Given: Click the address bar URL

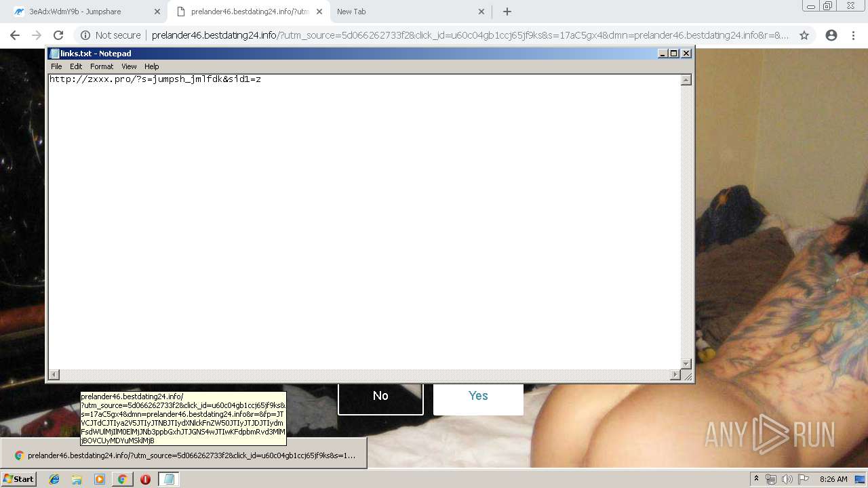Looking at the screenshot, I should pos(470,35).
